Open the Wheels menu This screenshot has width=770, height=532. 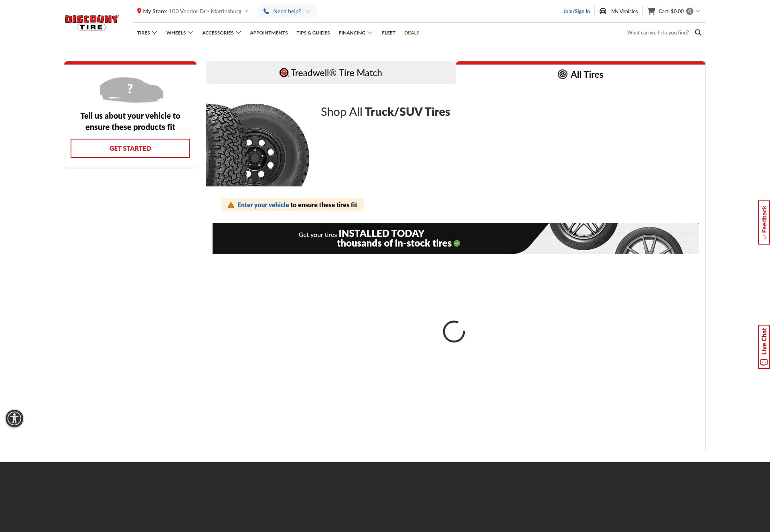pyautogui.click(x=179, y=33)
